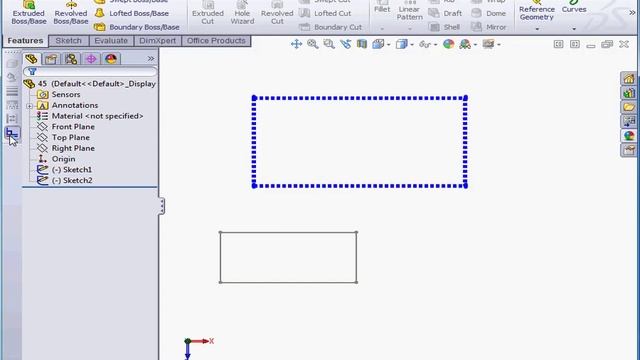The image size is (640, 360).
Task: Select the Lofted Cut command
Action: point(325,13)
